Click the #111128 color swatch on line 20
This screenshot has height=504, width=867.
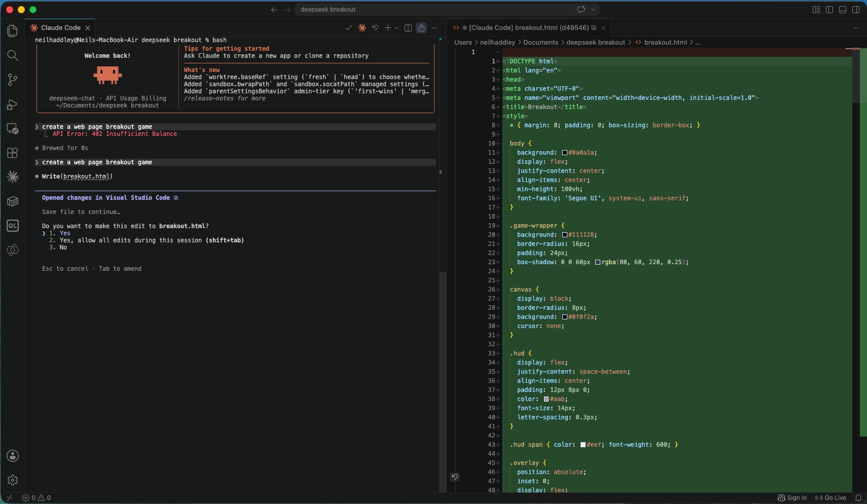click(x=565, y=235)
